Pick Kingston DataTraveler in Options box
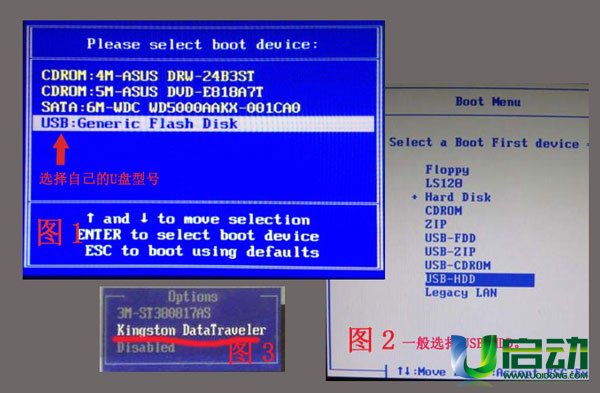 coord(191,330)
